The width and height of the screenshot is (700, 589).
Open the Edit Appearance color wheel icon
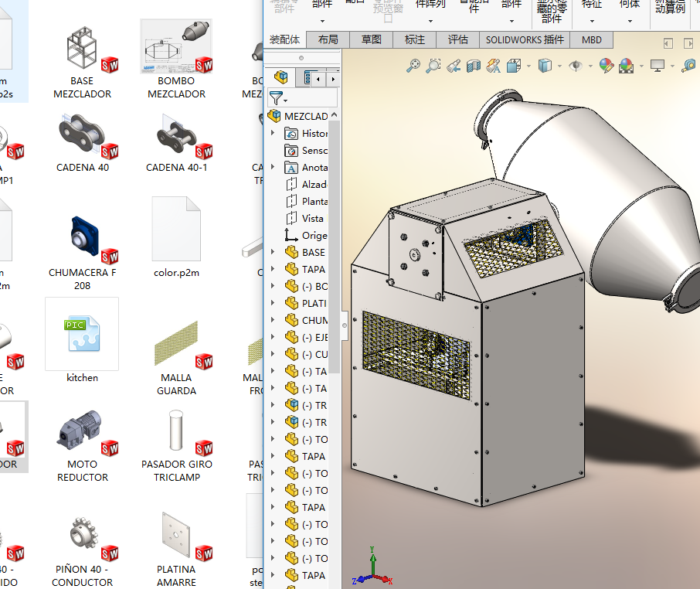606,66
